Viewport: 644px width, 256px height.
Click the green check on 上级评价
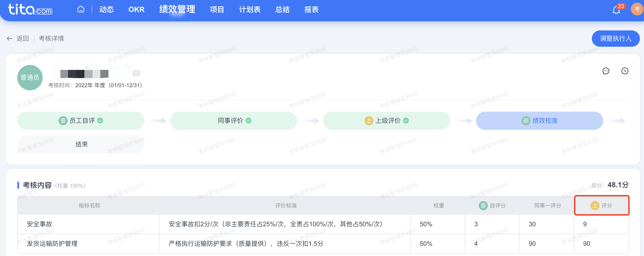[x=406, y=121]
